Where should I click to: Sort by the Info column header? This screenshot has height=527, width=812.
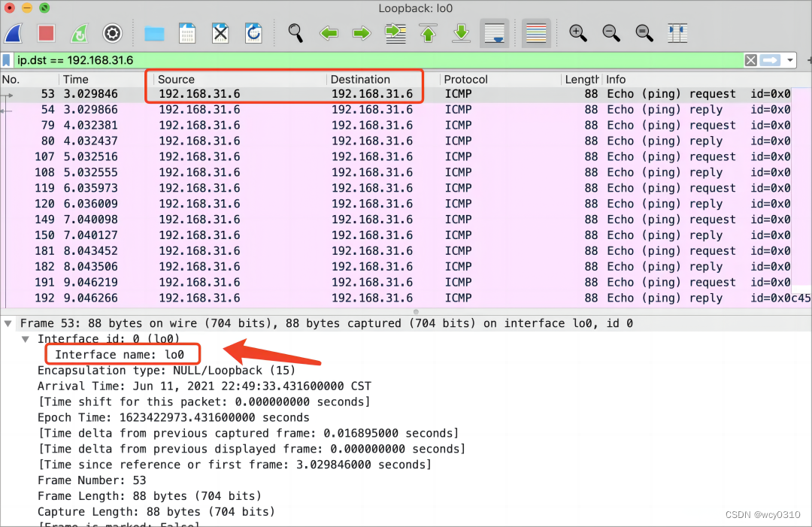coord(707,80)
